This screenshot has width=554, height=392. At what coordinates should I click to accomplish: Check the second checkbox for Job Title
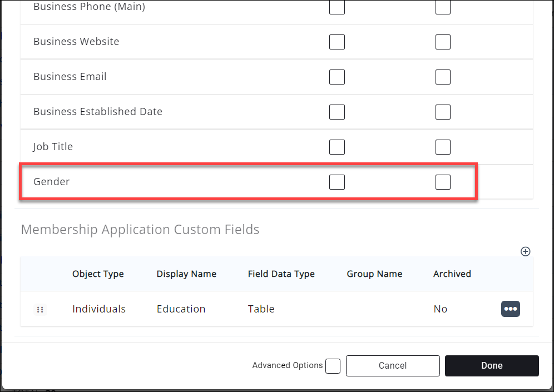coord(443,147)
